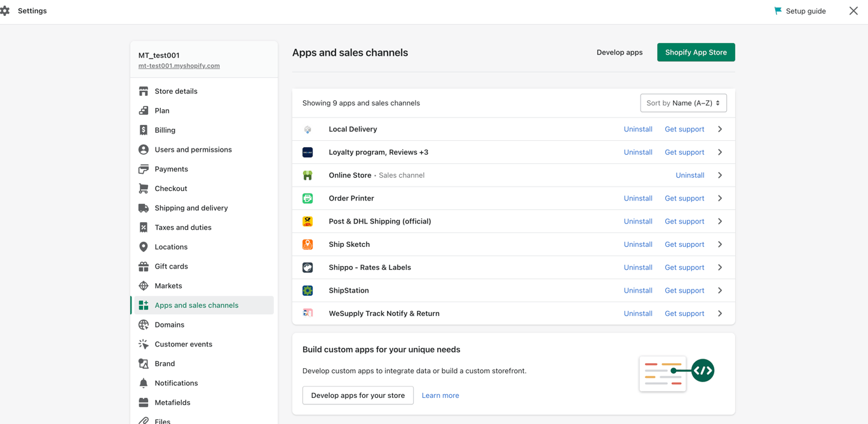
Task: Click the Plan sidebar icon
Action: coord(144,110)
